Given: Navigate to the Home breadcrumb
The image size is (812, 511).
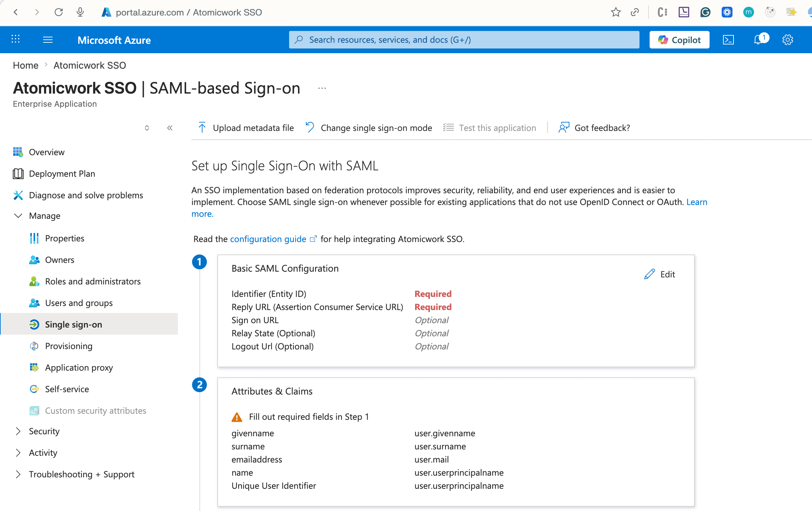Looking at the screenshot, I should tap(26, 65).
